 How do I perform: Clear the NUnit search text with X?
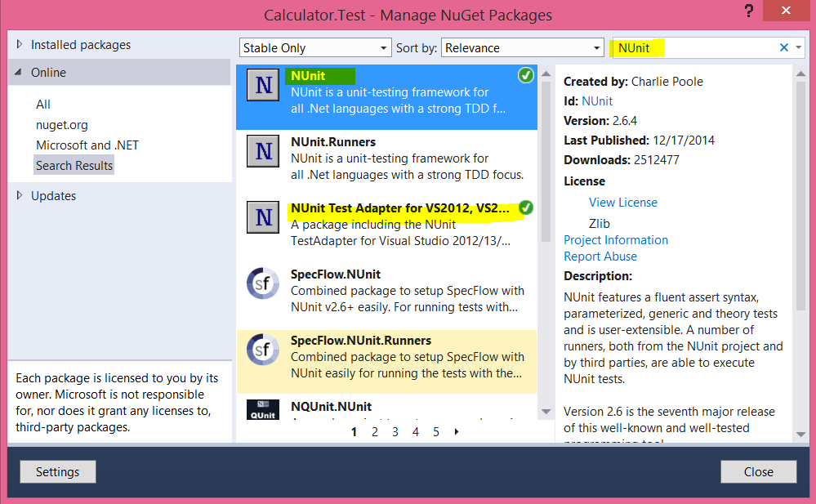pyautogui.click(x=783, y=47)
